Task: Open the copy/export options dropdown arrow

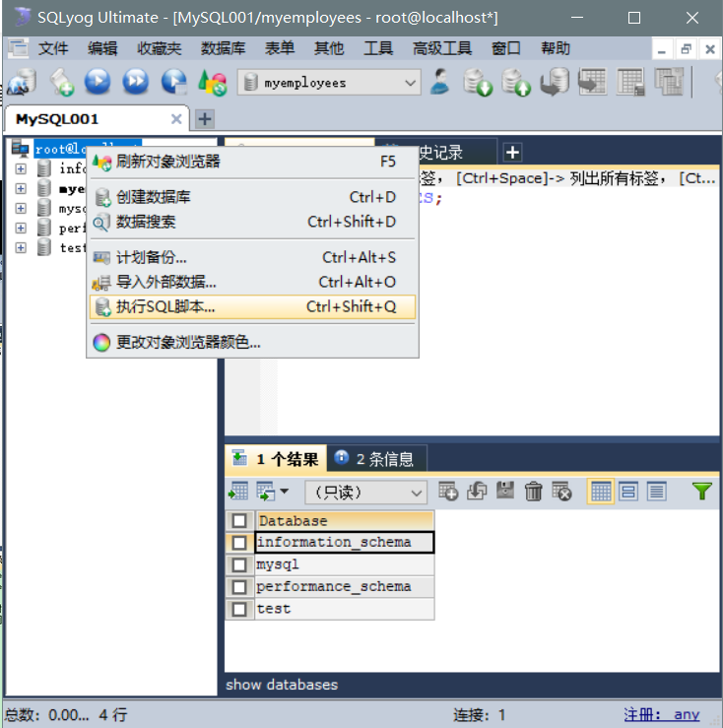Action: [x=285, y=491]
